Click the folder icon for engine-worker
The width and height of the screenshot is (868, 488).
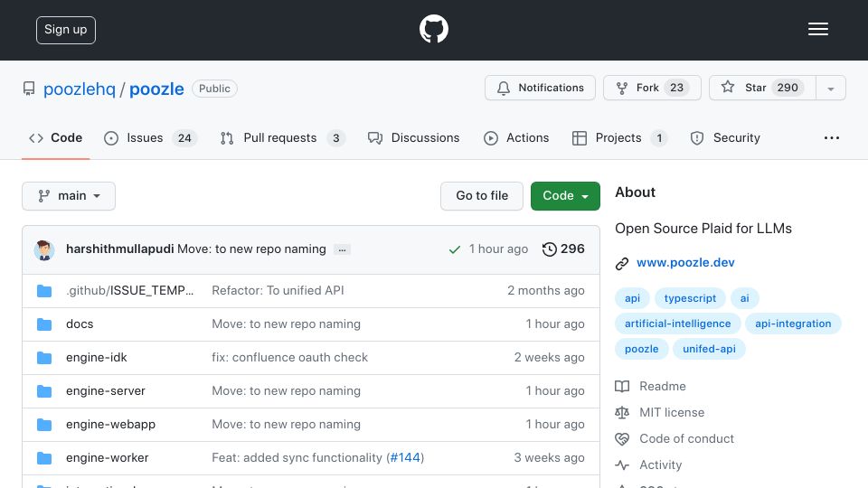click(x=44, y=458)
